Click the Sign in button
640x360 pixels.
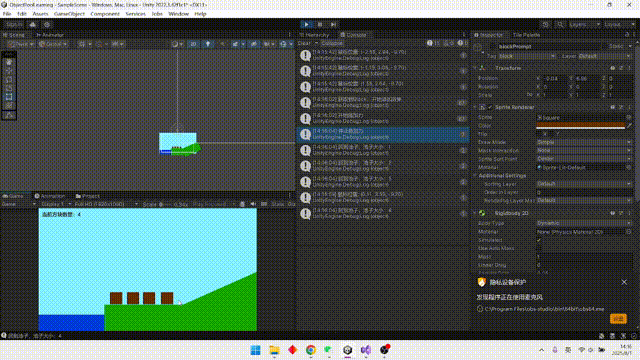[14, 25]
